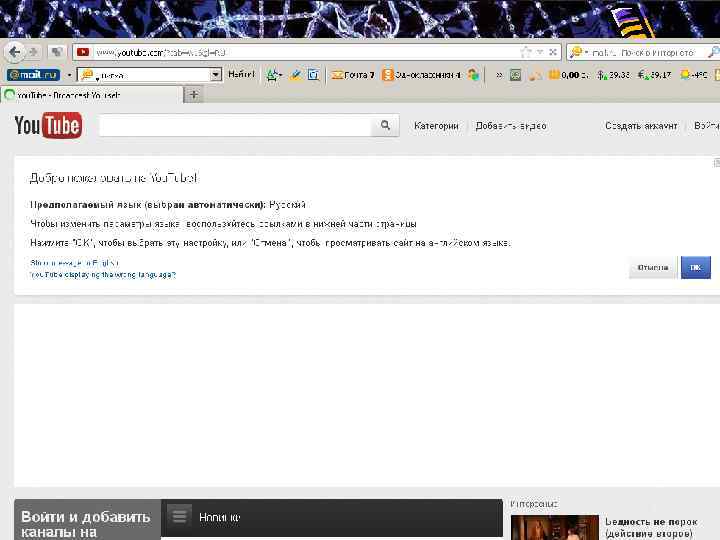Screen dimensions: 720x540
Task: Click the YouTube search magnifier button
Action: 385,125
